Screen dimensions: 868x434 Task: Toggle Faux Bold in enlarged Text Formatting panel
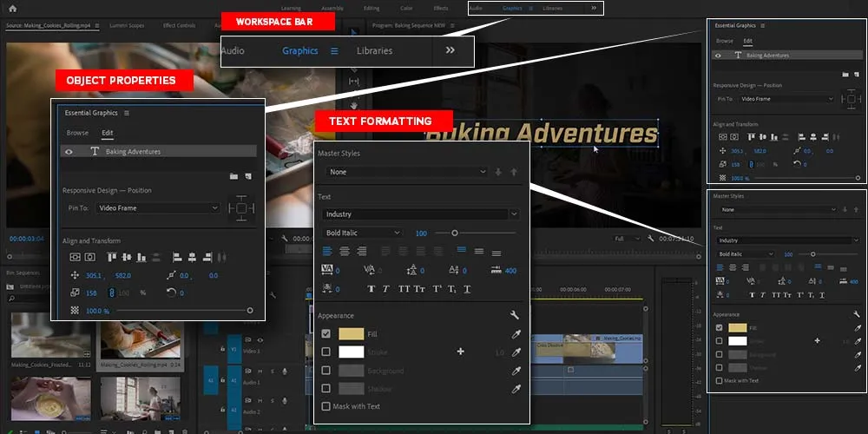371,289
